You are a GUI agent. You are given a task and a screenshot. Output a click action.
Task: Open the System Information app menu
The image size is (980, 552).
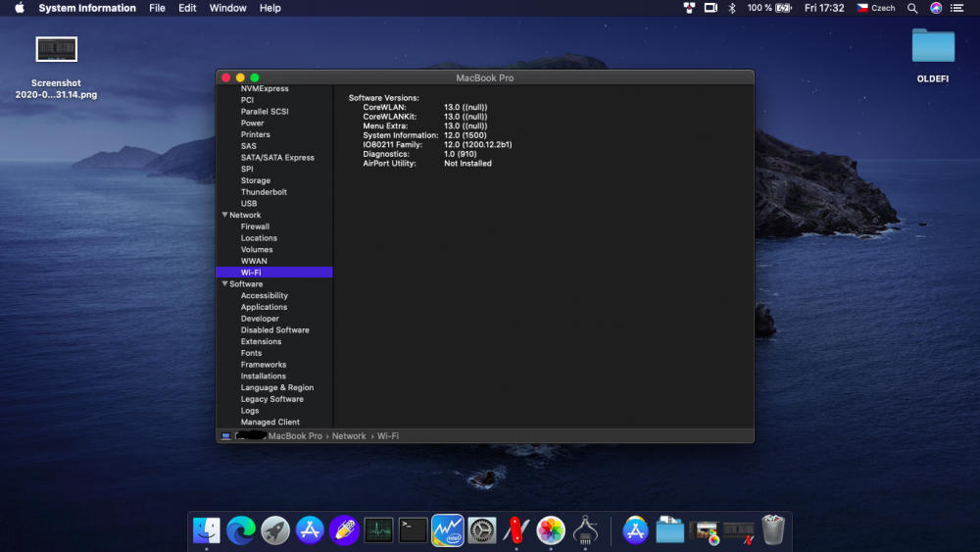(x=87, y=8)
